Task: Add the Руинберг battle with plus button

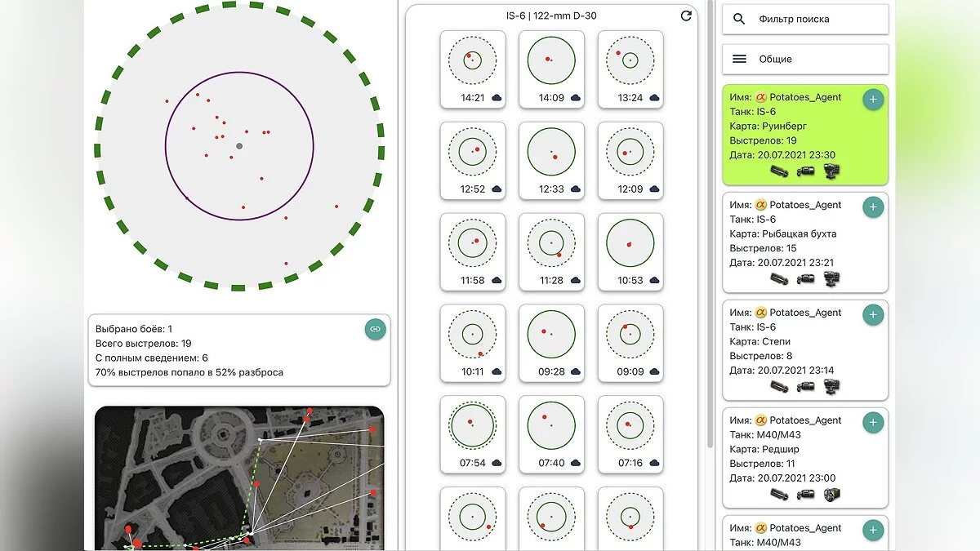Action: click(873, 100)
